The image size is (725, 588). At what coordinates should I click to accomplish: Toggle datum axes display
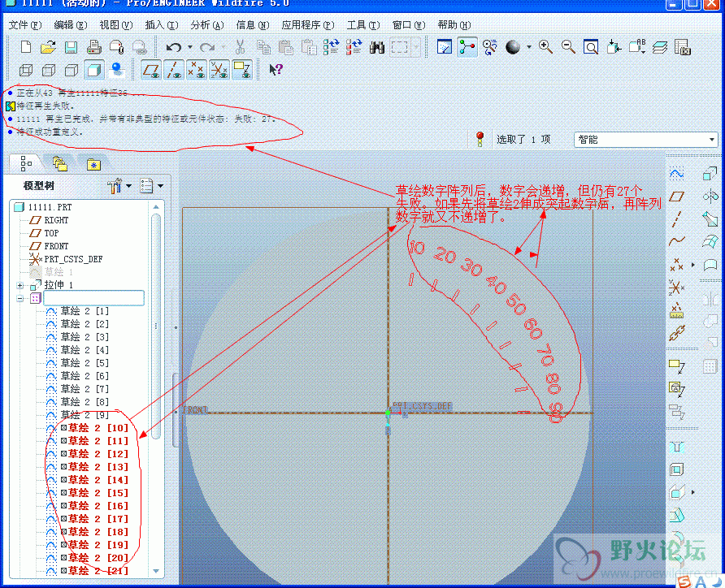pyautogui.click(x=173, y=70)
